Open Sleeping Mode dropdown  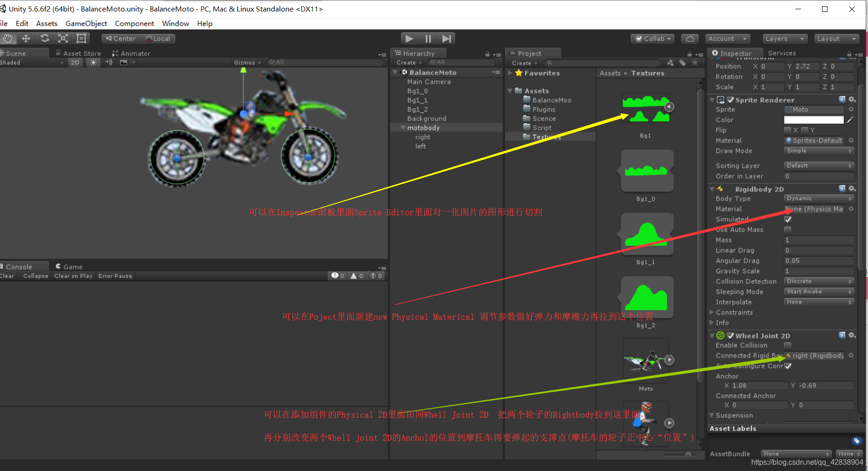point(818,292)
